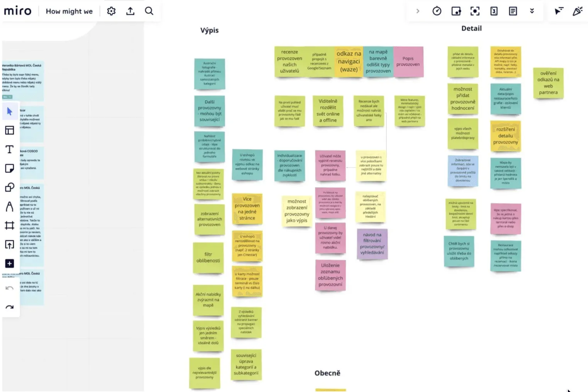
Task: Open search on the board
Action: [x=149, y=11]
